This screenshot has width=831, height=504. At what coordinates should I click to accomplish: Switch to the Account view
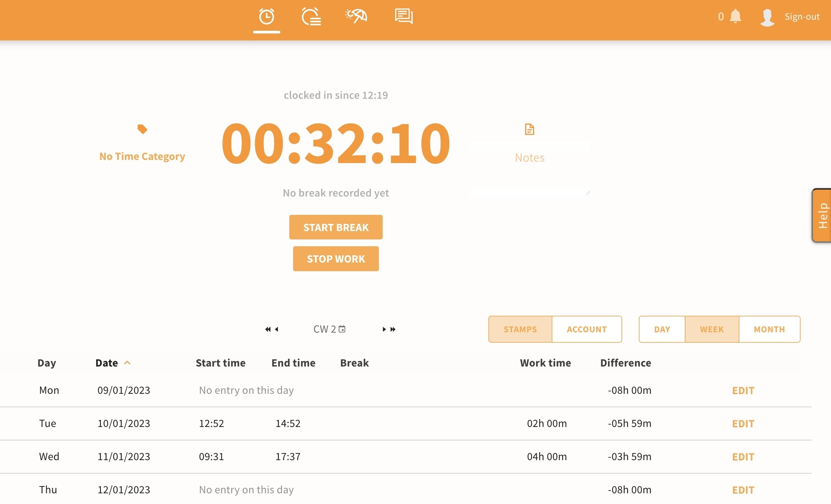click(x=587, y=329)
